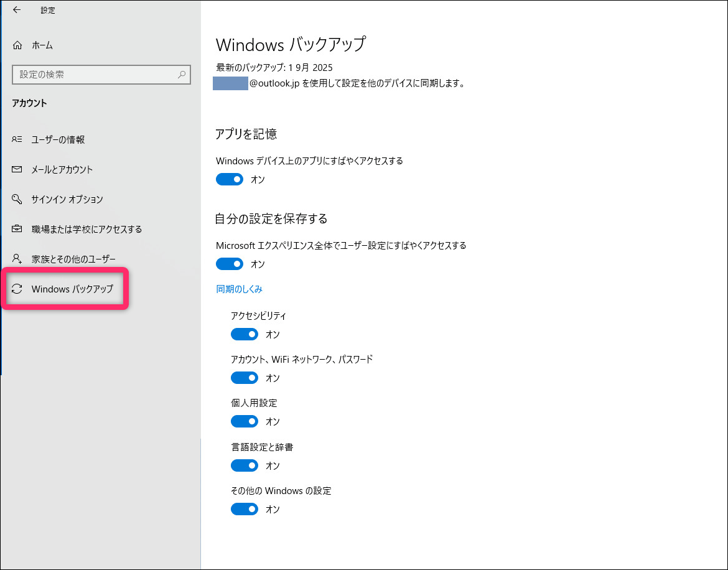The image size is (728, 570).
Task: Open ホーム in the settings sidebar
Action: (x=42, y=45)
